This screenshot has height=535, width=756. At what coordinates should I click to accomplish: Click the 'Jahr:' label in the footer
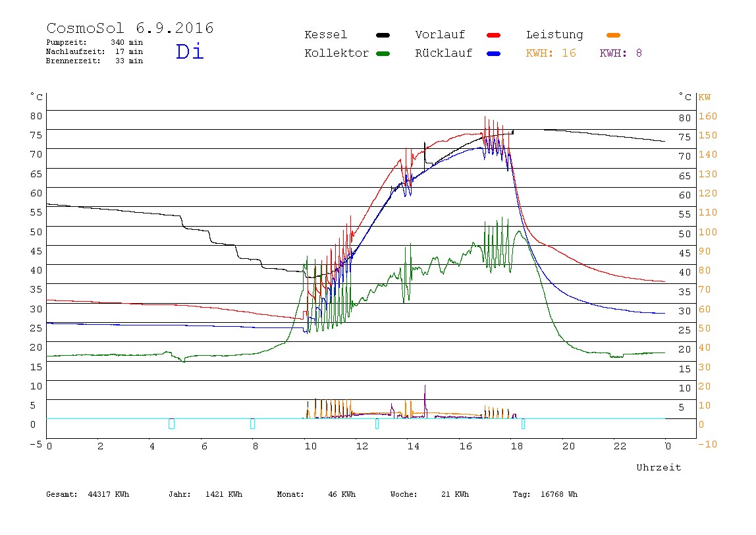179,494
